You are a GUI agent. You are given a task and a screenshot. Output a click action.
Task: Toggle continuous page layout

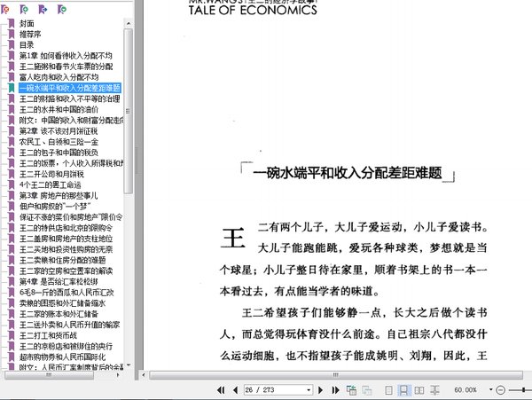pyautogui.click(x=403, y=390)
